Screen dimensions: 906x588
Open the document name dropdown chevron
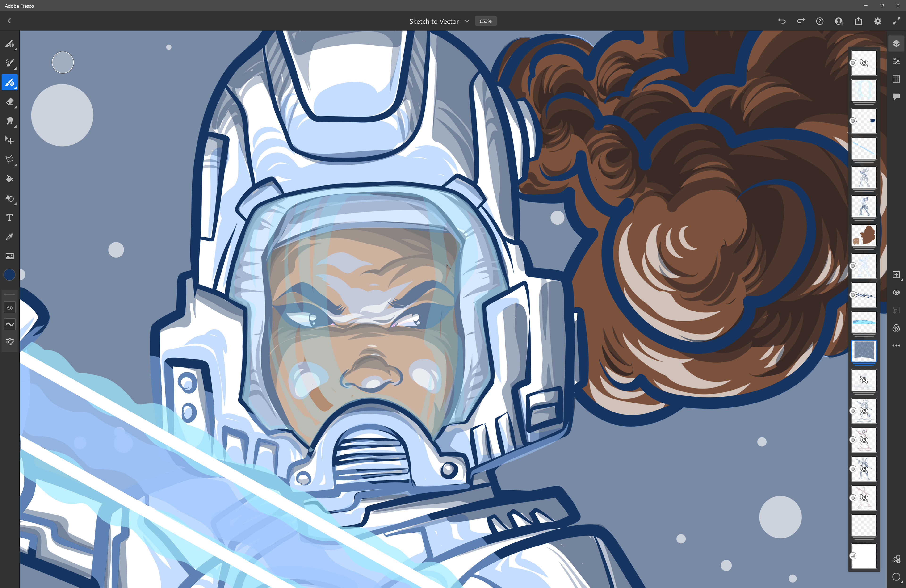pos(467,21)
